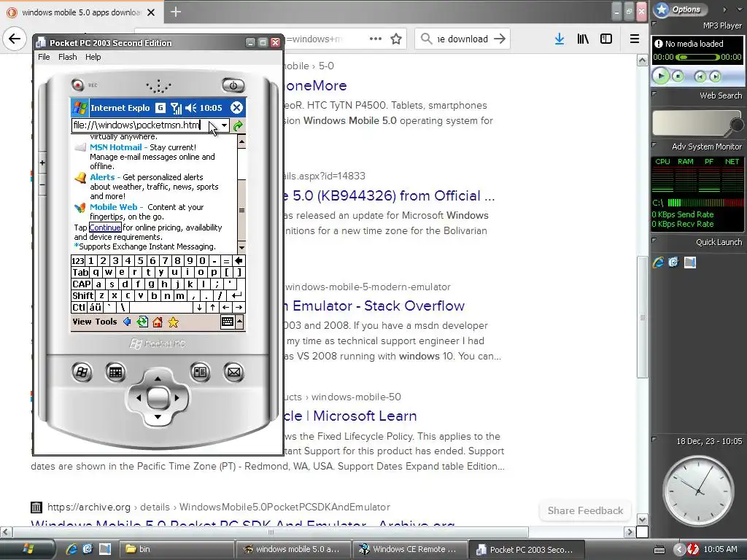747x560 pixels.
Task: Tap the CAP key on soft keyboard
Action: coord(82,284)
